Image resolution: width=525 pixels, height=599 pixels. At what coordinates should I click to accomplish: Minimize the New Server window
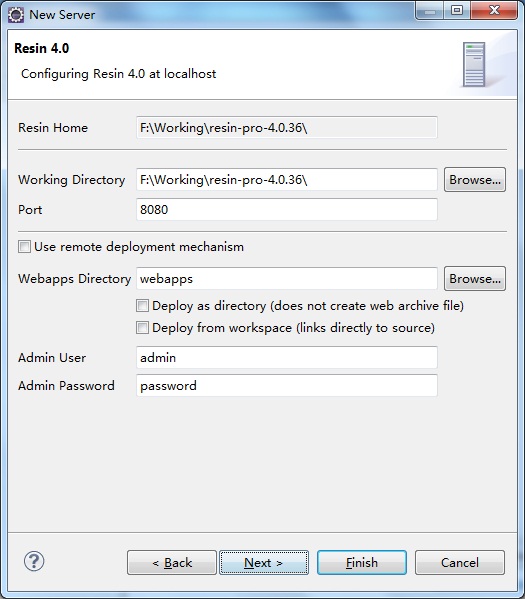tap(429, 10)
